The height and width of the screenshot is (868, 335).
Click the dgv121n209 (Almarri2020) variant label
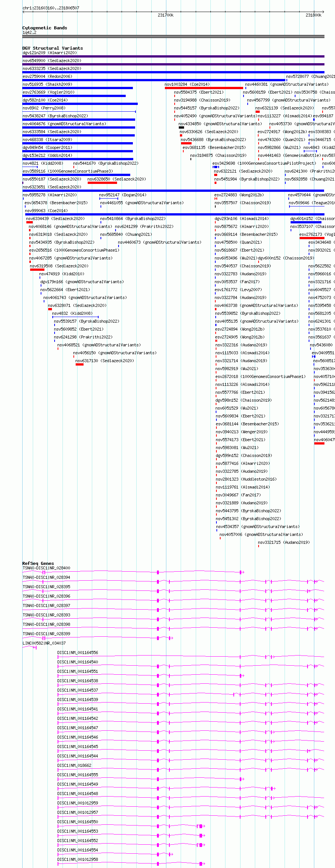[x=49, y=53]
